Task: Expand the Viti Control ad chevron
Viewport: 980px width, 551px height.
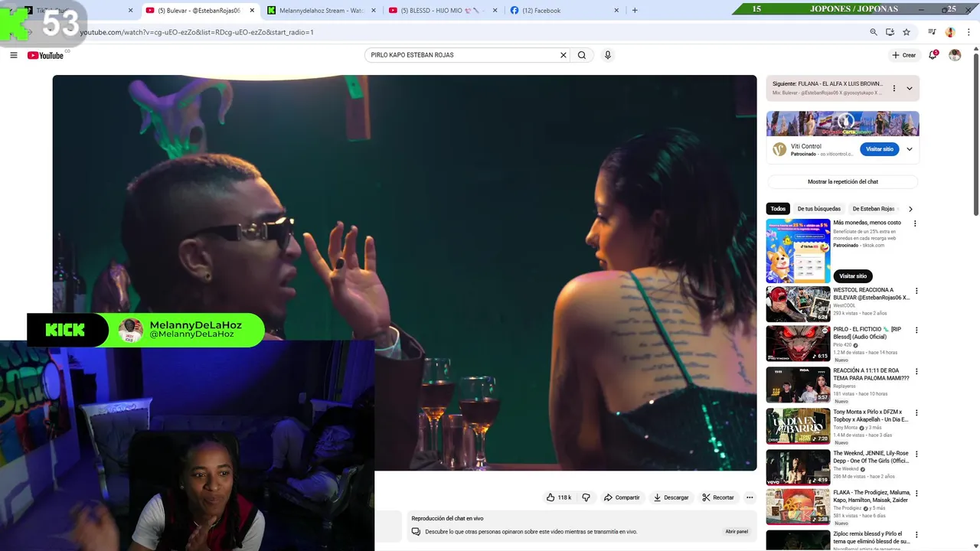Action: [910, 149]
